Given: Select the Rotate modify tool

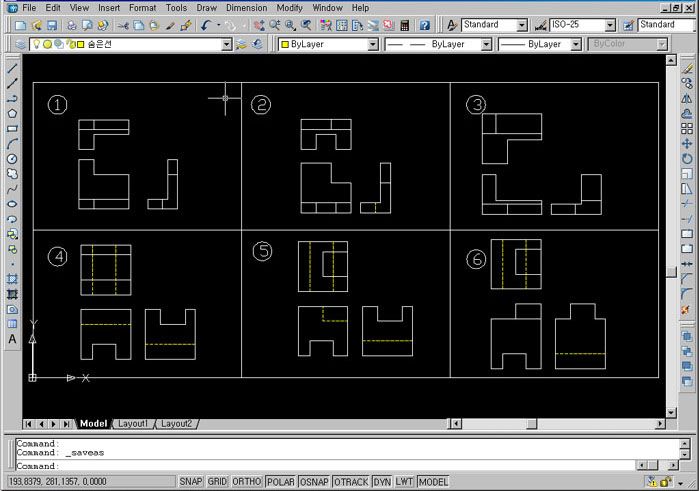Looking at the screenshot, I should [687, 159].
